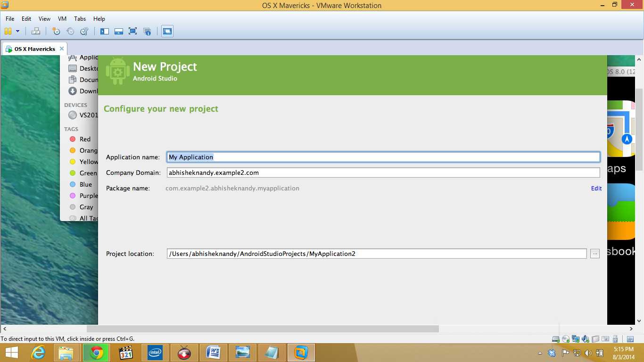Enter full screen mode icon
This screenshot has height=362, width=644.
coord(133,31)
